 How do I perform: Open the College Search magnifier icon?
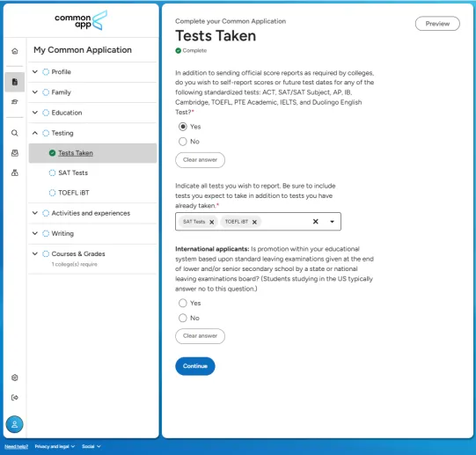click(x=15, y=133)
